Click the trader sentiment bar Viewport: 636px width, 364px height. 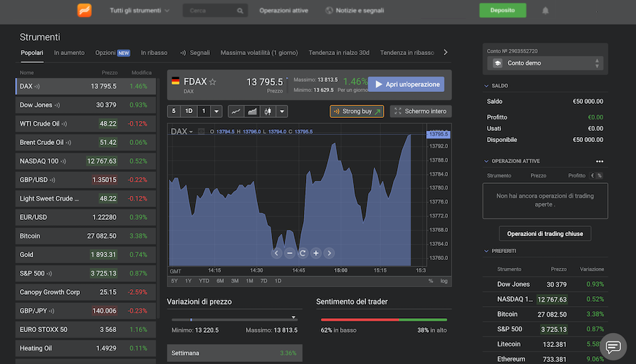click(384, 319)
